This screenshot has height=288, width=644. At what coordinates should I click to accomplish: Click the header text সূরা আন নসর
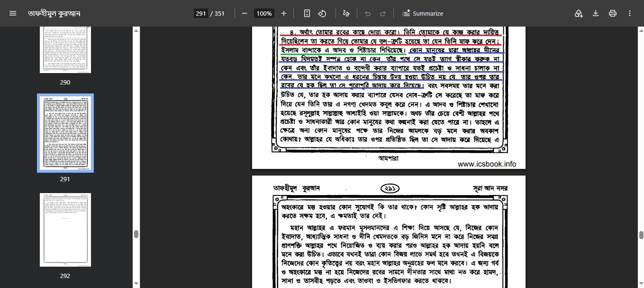[490, 188]
